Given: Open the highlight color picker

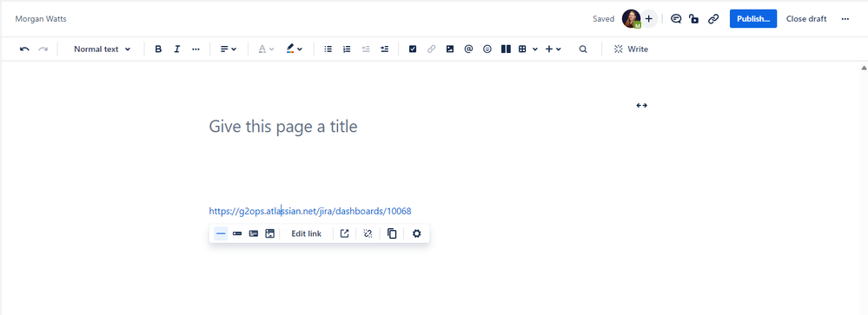Looking at the screenshot, I should (x=295, y=49).
